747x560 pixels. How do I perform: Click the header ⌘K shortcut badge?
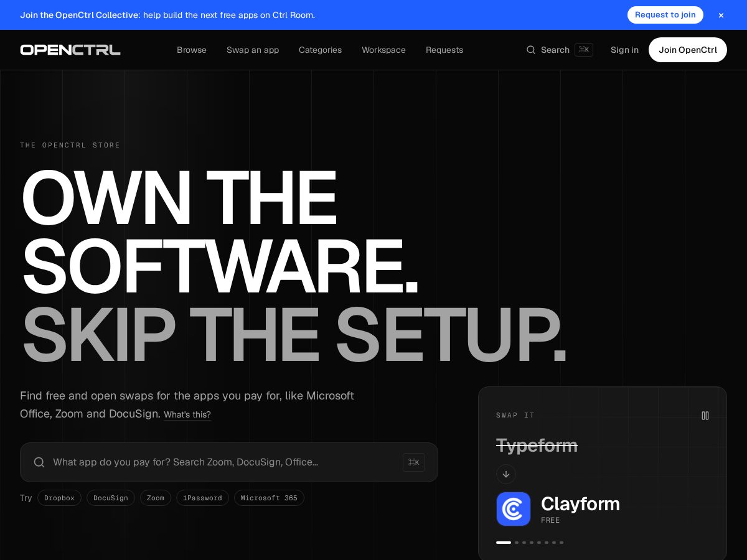(x=584, y=50)
